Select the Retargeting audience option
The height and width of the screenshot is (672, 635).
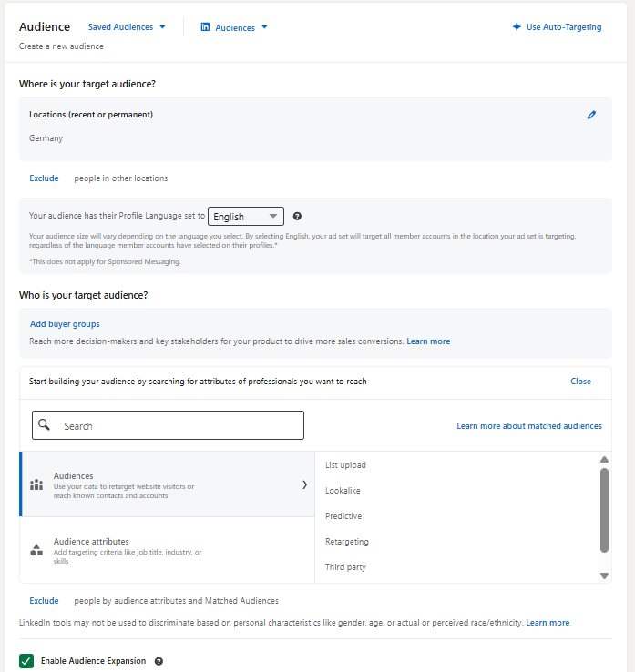point(347,541)
